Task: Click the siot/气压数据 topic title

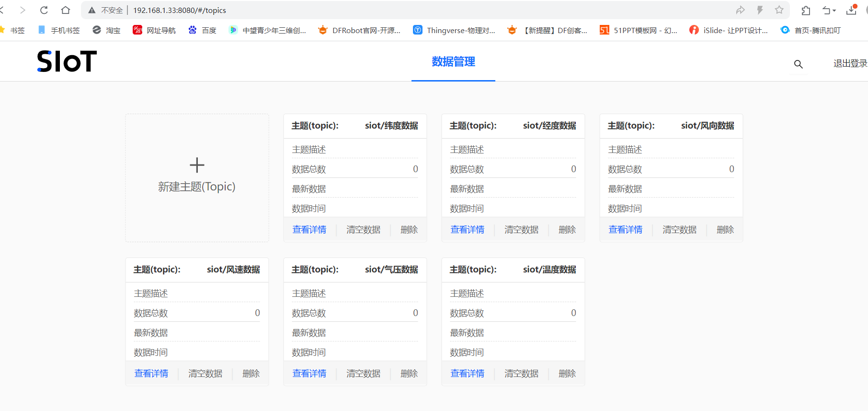Action: tap(391, 270)
